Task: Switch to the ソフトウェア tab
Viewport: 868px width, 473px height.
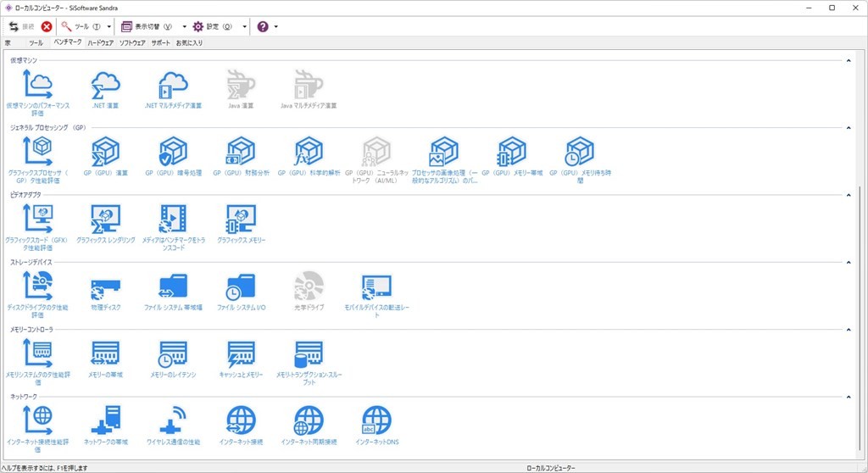Action: point(131,42)
